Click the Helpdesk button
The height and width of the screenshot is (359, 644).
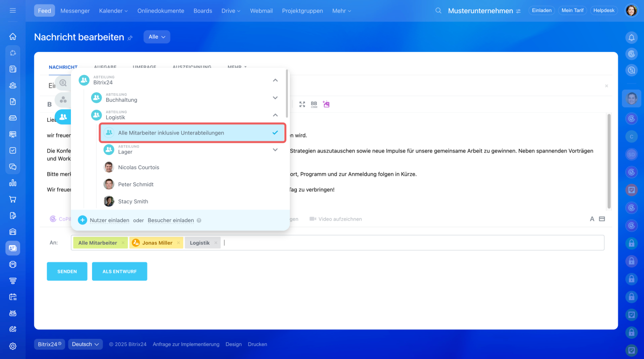click(x=604, y=11)
